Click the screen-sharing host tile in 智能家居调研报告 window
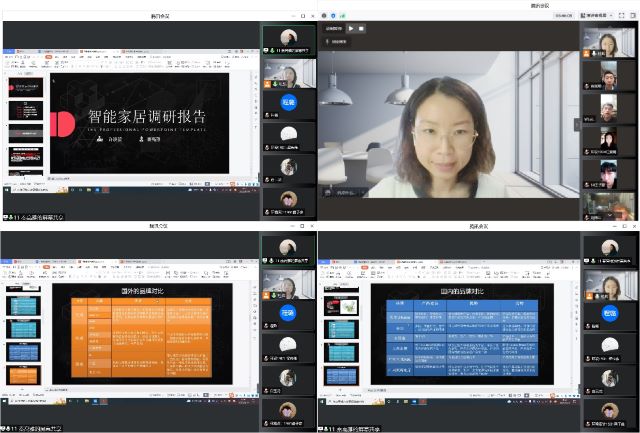The width and height of the screenshot is (640, 433). pyautogui.click(x=289, y=40)
